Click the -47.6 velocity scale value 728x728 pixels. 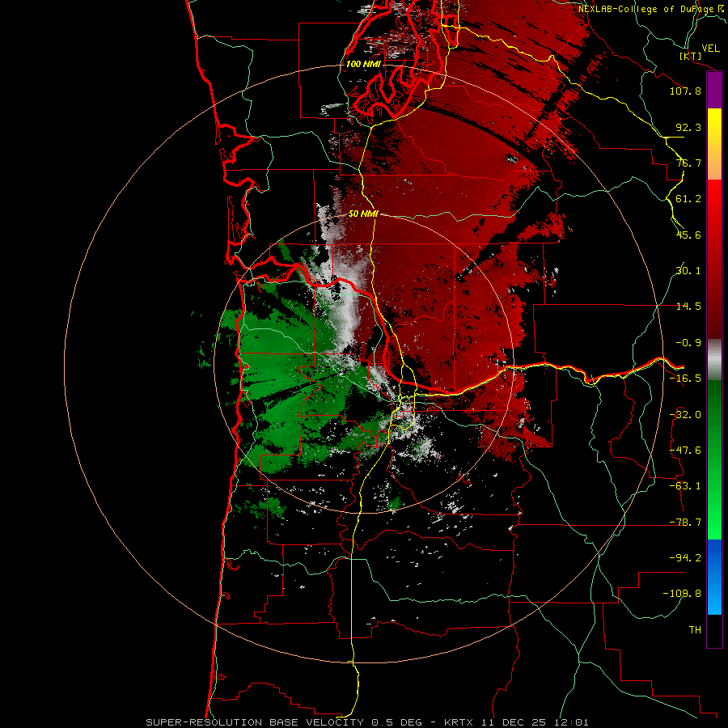tap(685, 451)
